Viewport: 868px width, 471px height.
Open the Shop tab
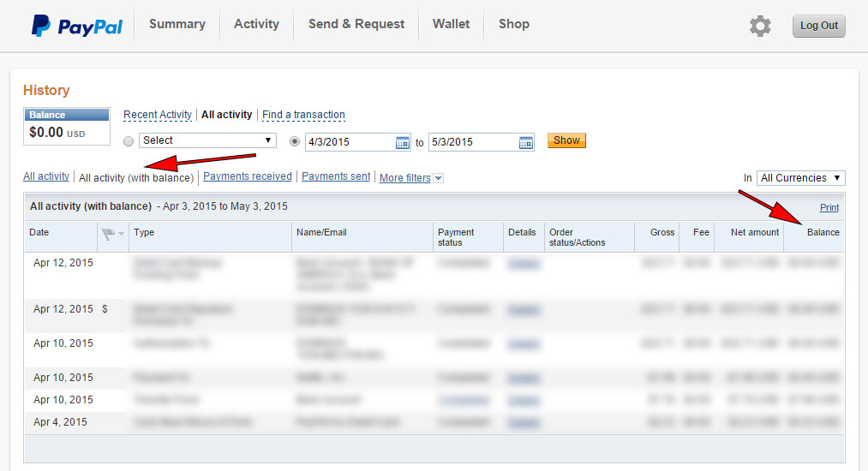(514, 24)
